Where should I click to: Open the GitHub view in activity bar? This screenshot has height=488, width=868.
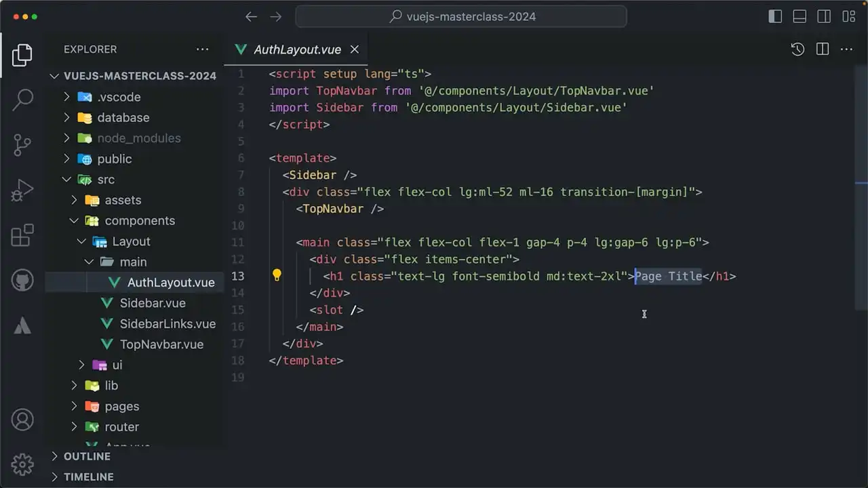22,280
